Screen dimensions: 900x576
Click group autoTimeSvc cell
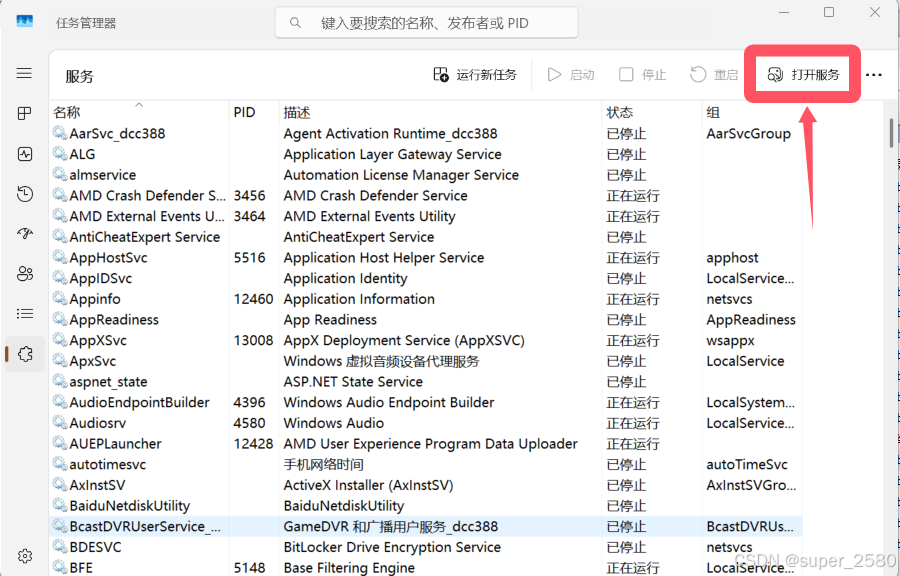coord(747,464)
